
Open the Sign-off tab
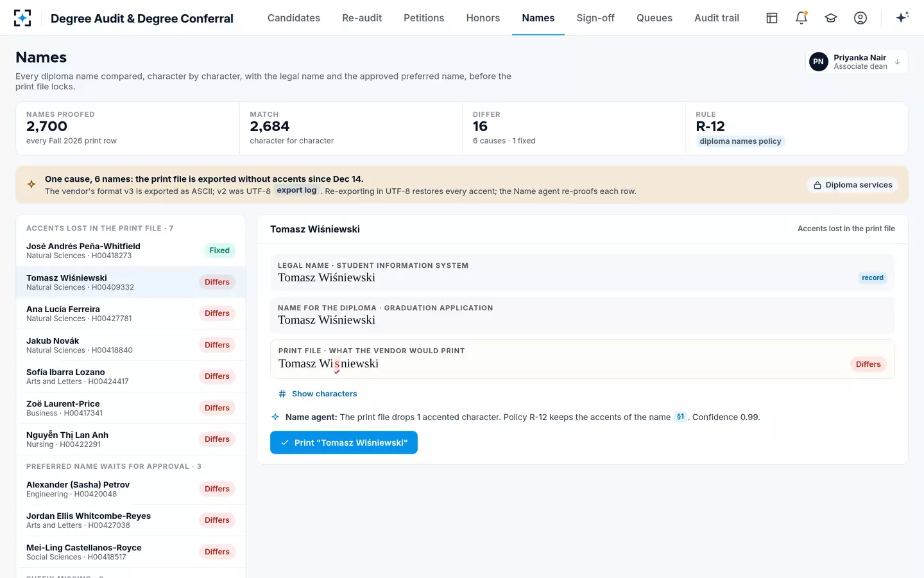[595, 18]
